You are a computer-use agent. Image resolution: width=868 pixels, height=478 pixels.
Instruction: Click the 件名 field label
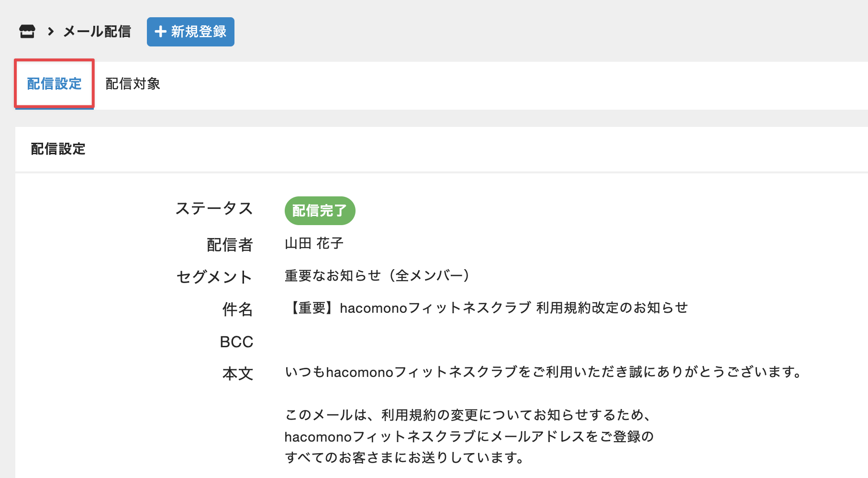pyautogui.click(x=237, y=309)
